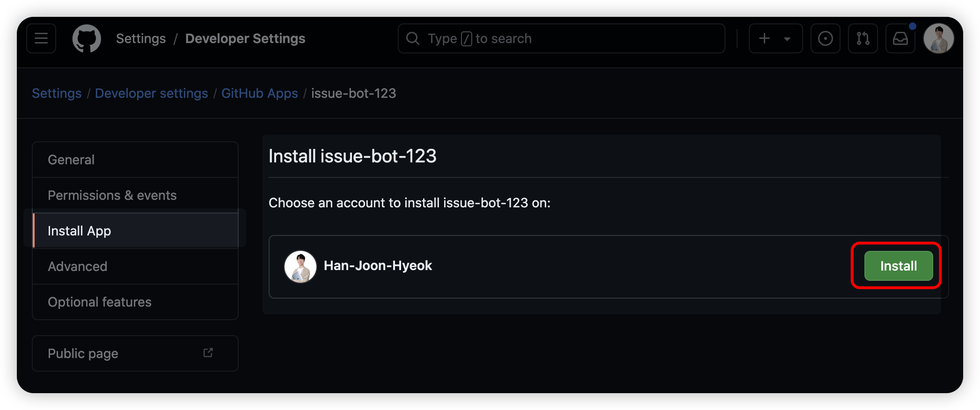Open the issues icon in header
The width and height of the screenshot is (980, 410).
[825, 38]
